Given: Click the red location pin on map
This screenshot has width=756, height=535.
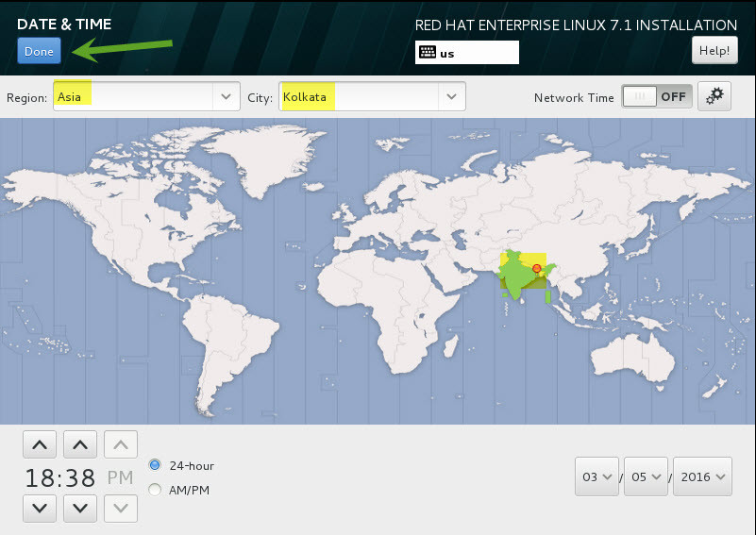Looking at the screenshot, I should tap(537, 269).
